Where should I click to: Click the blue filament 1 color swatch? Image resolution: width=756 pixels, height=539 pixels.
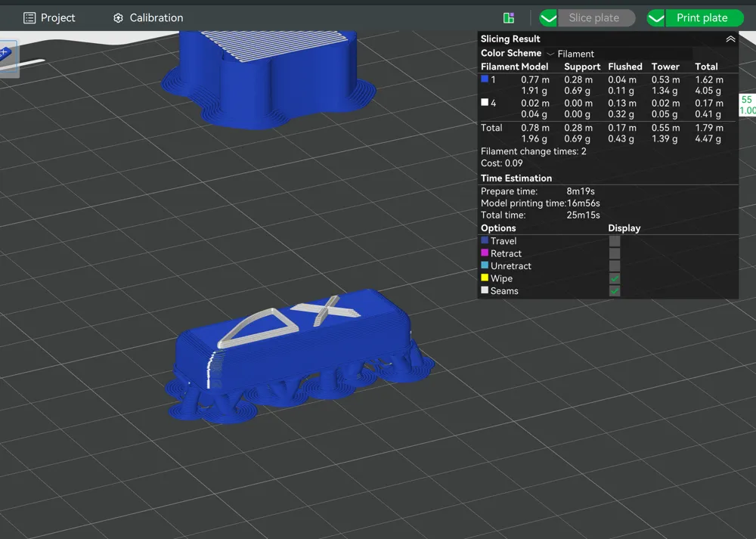click(485, 79)
